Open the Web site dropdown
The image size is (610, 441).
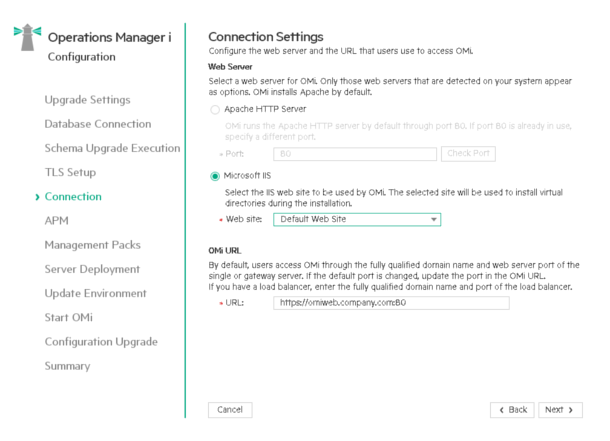point(357,219)
